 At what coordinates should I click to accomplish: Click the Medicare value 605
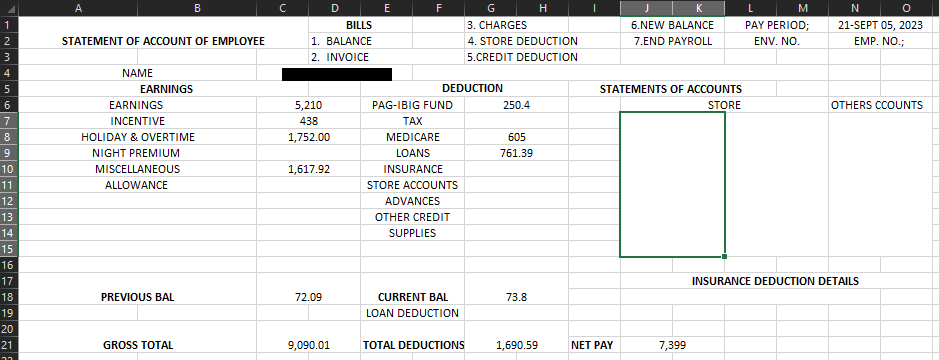(516, 137)
